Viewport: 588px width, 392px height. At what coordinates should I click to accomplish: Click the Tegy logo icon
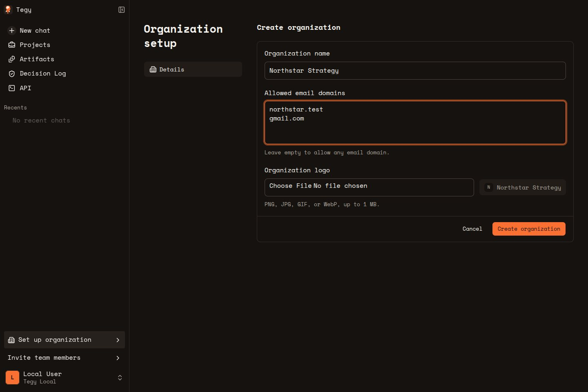8,10
